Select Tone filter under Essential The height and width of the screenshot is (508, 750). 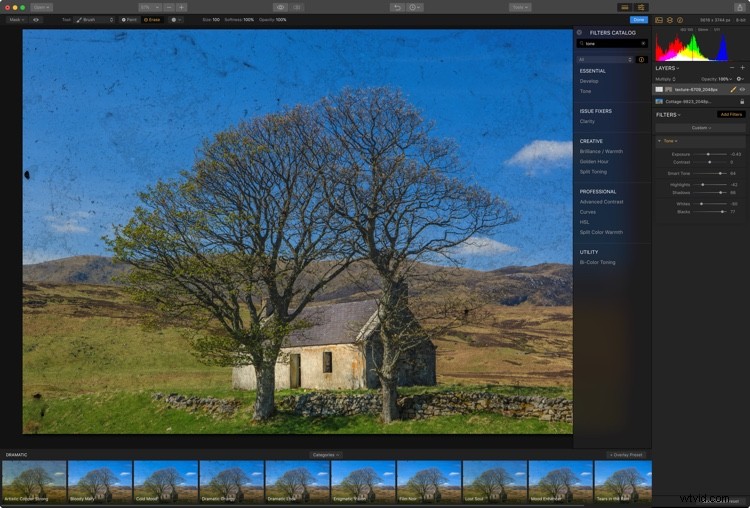(585, 91)
